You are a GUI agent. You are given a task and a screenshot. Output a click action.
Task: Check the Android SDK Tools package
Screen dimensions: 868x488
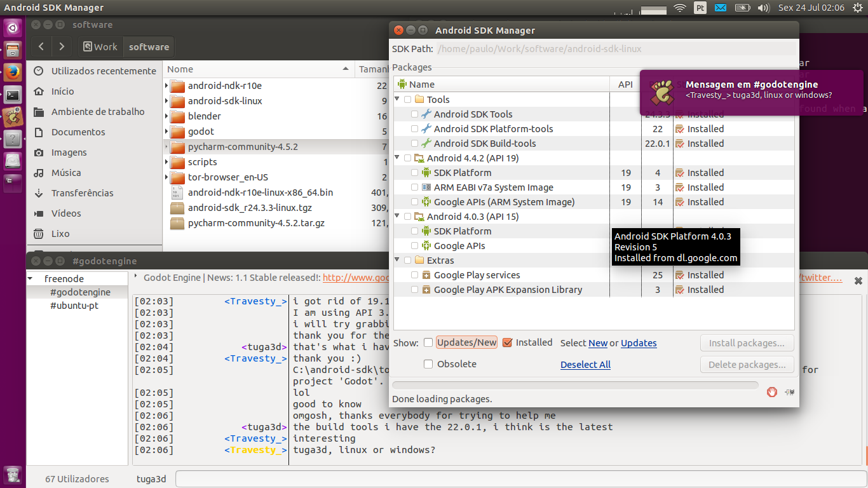[x=415, y=114]
